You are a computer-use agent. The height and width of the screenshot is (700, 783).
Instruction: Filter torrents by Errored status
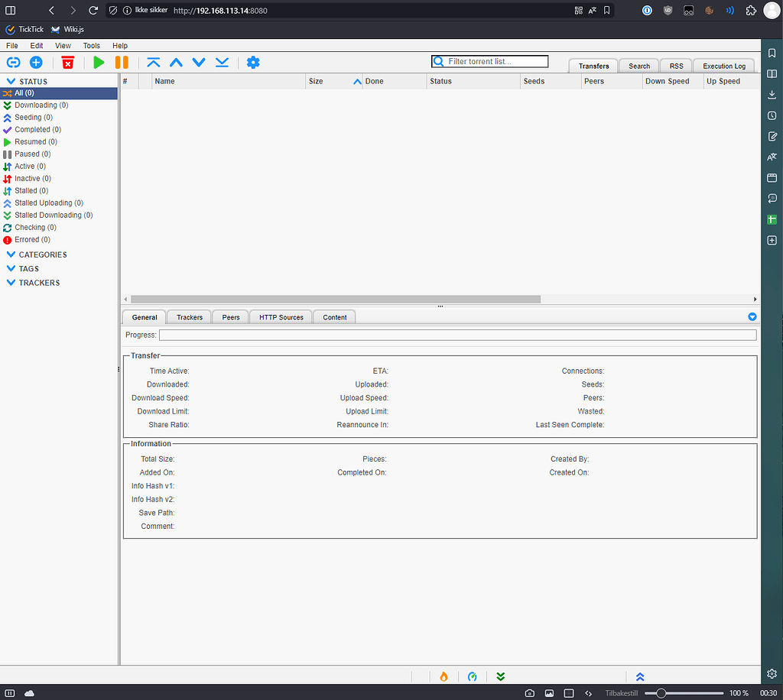coord(32,239)
